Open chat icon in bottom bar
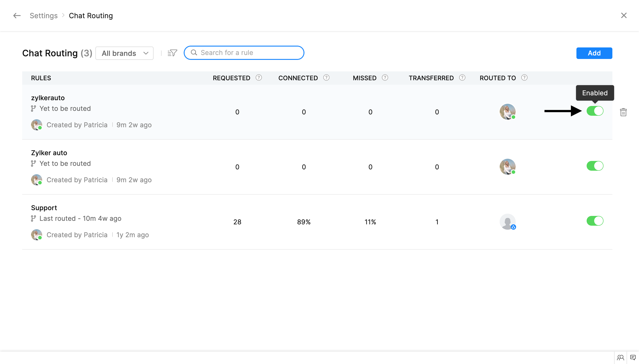This screenshot has height=364, width=639. click(633, 358)
